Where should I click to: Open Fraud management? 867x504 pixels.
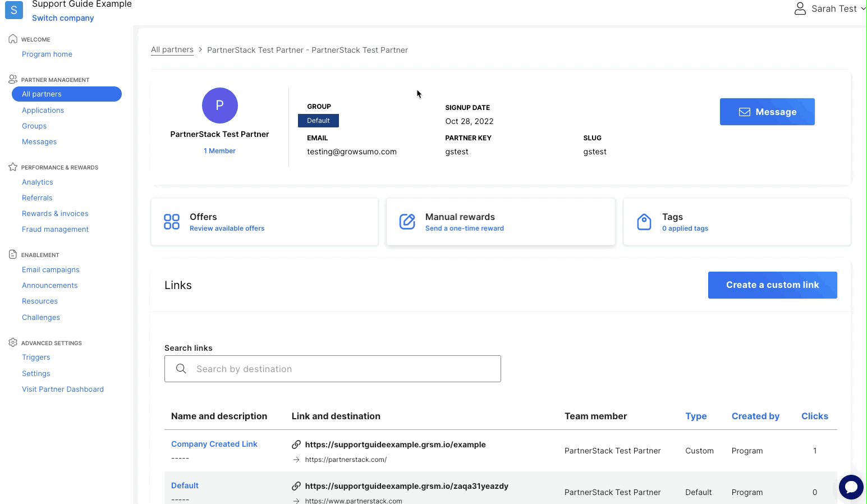pos(55,230)
